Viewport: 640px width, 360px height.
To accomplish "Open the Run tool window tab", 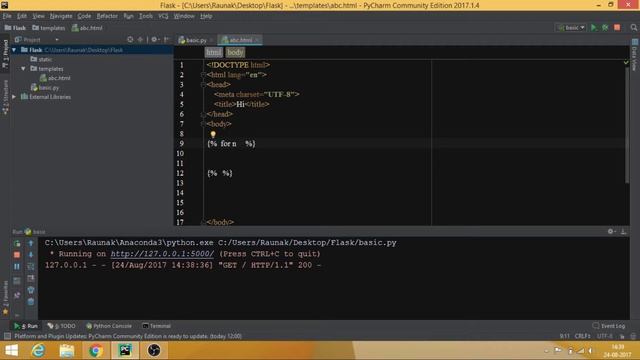I will pos(26,326).
